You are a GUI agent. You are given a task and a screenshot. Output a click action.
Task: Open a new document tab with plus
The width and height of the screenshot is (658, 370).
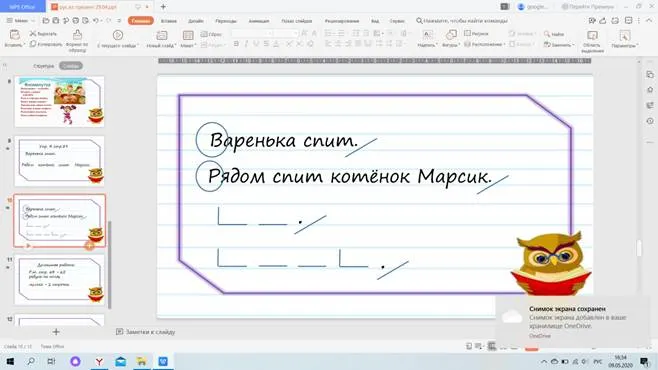click(163, 7)
